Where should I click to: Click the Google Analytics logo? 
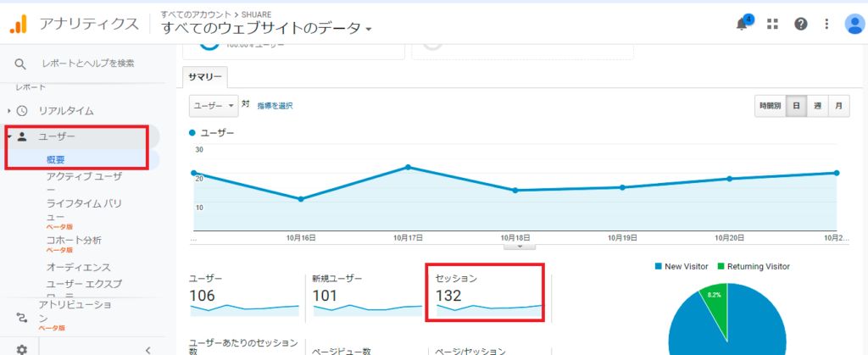[x=19, y=25]
